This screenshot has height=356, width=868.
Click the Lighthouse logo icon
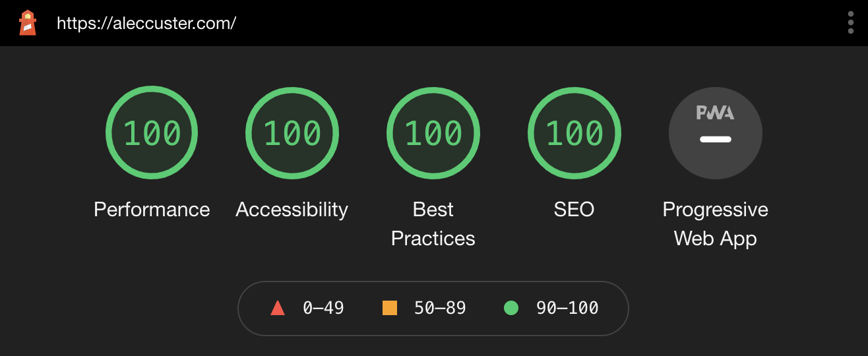pos(27,23)
